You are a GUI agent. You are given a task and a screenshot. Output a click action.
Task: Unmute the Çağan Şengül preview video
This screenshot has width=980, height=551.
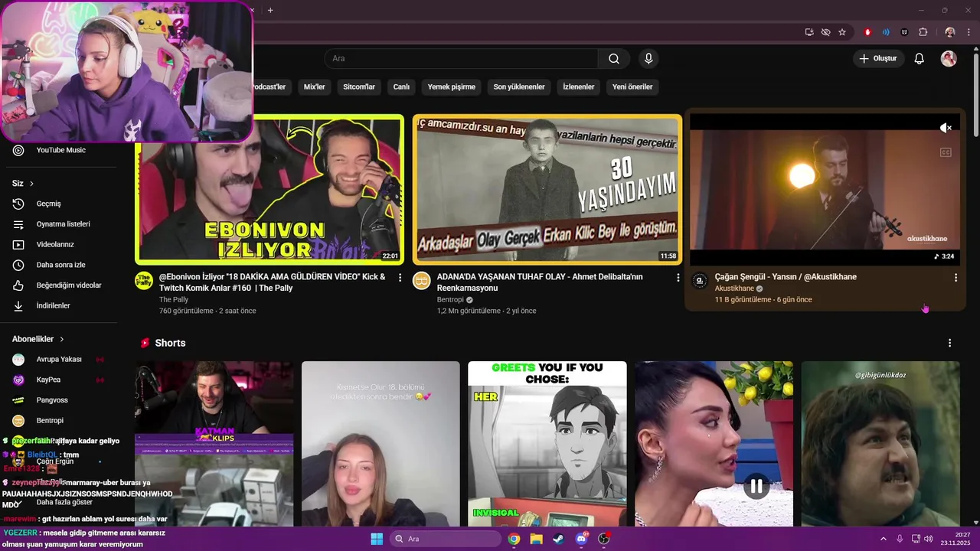[946, 128]
